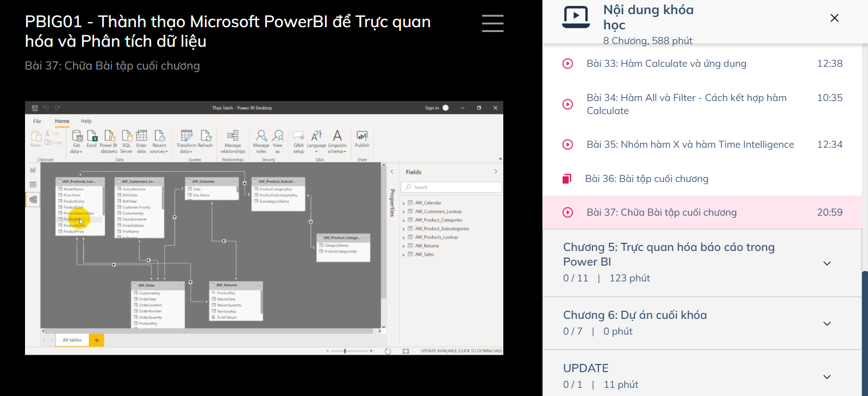Screen dimensions: 868x396
Task: Click Sign in in the Power BI title bar
Action: [432, 108]
